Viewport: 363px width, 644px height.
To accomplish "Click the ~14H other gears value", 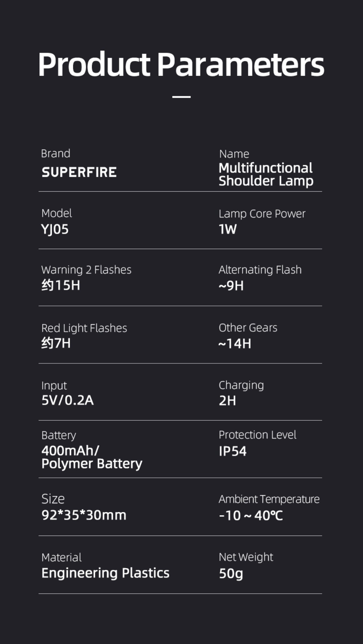I will point(235,344).
